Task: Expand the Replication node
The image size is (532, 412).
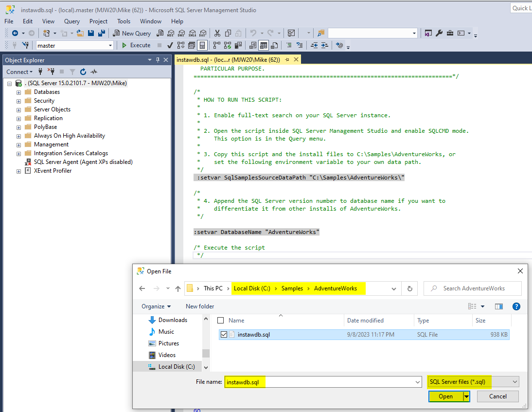Action: pyautogui.click(x=18, y=119)
